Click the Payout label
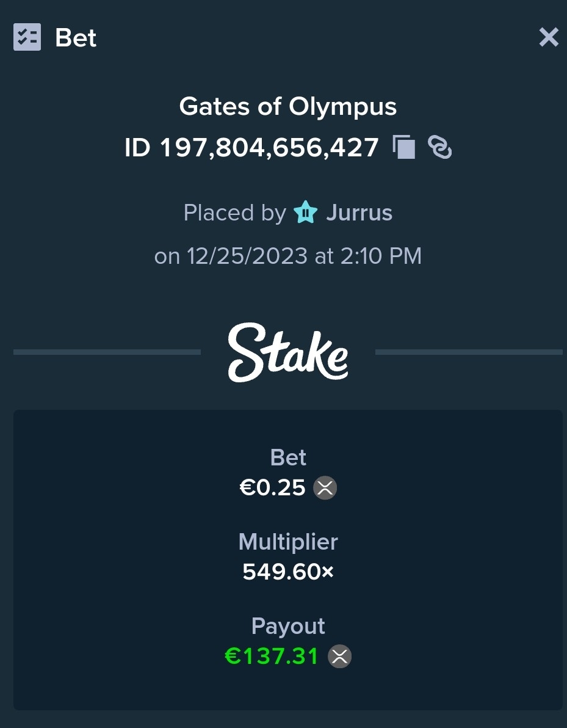Screen dimensions: 567x728 click(x=287, y=627)
